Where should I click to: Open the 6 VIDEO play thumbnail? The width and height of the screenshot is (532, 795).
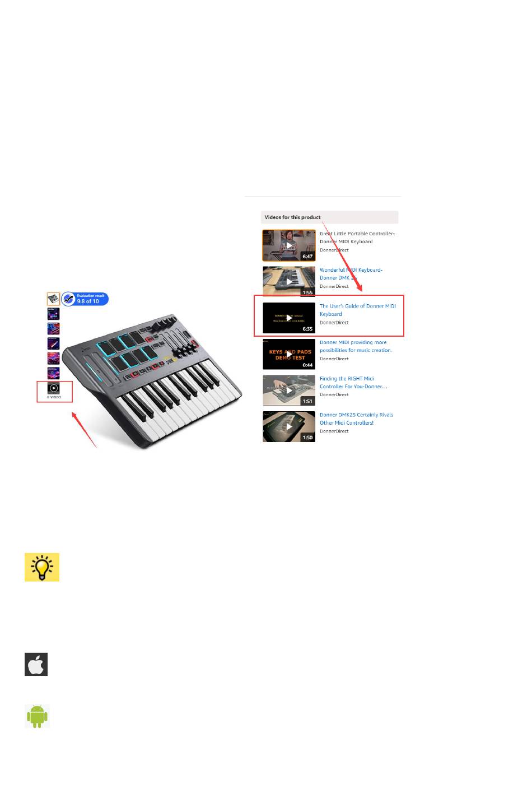click(x=54, y=388)
